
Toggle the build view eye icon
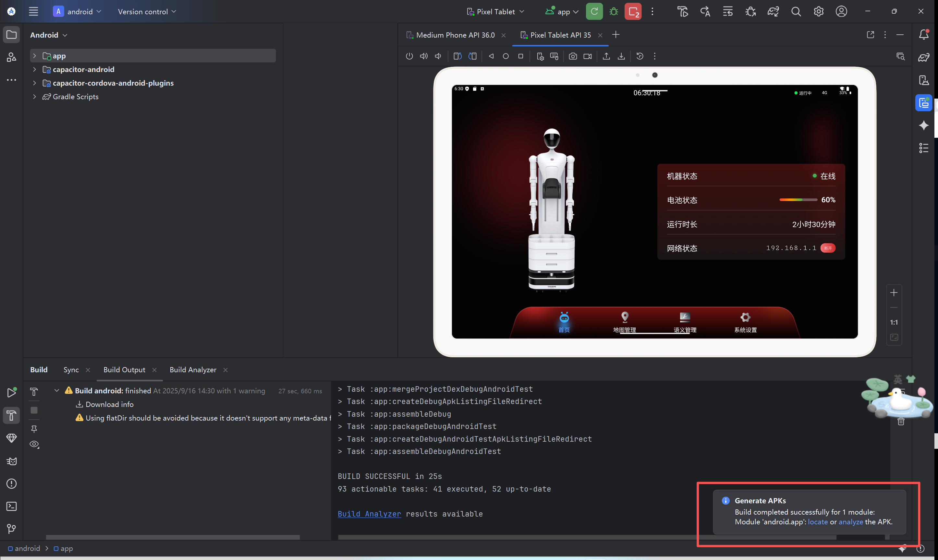pos(34,444)
